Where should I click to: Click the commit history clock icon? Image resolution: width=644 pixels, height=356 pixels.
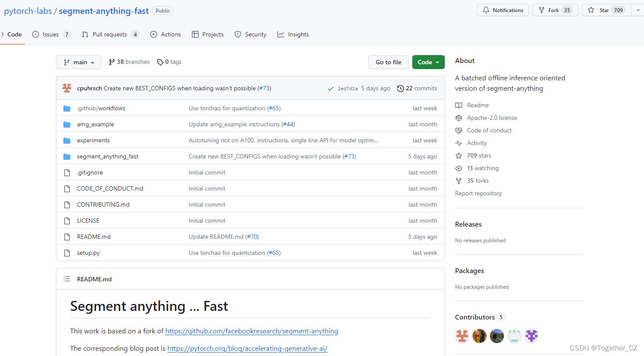pos(400,88)
